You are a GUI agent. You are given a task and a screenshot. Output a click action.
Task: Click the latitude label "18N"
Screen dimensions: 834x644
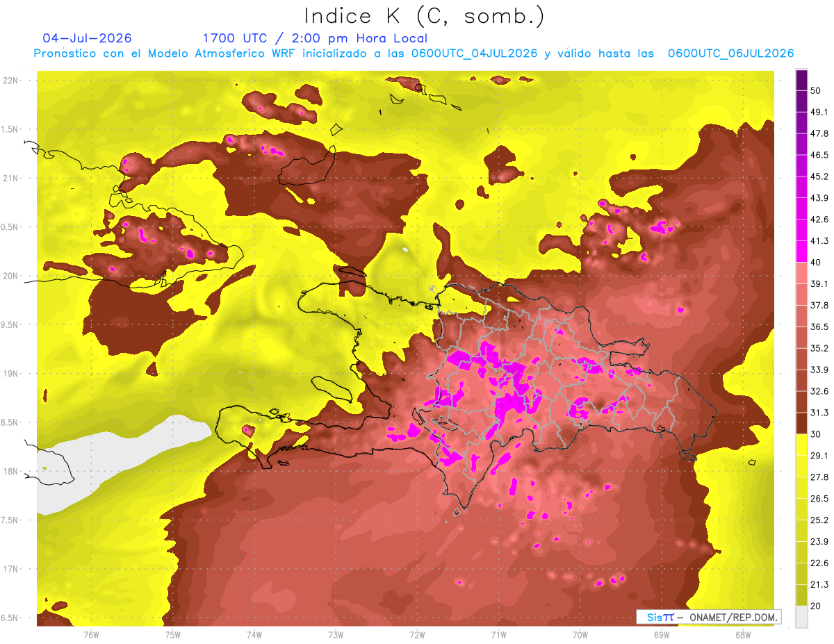(10, 472)
